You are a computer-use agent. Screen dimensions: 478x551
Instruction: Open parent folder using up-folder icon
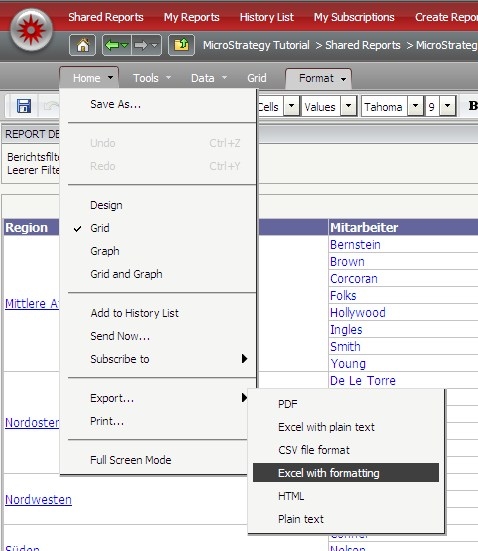(x=181, y=45)
